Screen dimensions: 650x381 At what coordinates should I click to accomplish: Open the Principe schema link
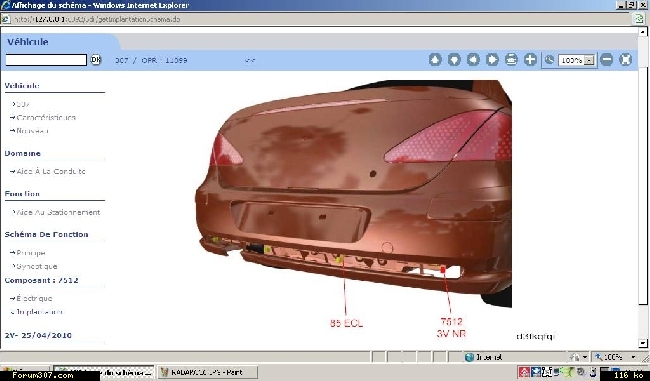[x=31, y=253]
